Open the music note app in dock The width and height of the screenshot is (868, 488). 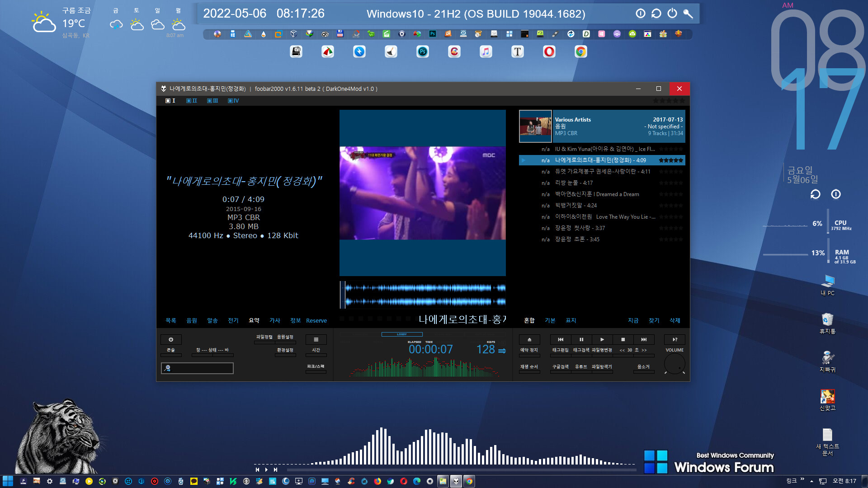tap(486, 52)
